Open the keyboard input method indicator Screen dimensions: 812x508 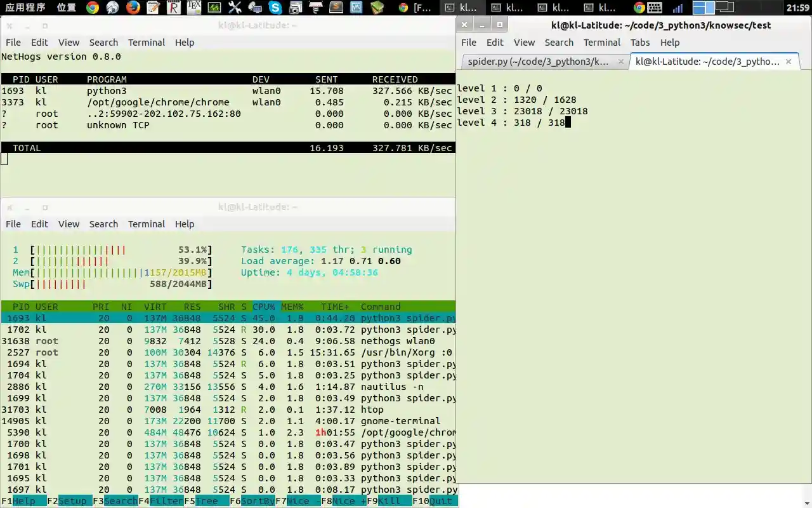[655, 8]
